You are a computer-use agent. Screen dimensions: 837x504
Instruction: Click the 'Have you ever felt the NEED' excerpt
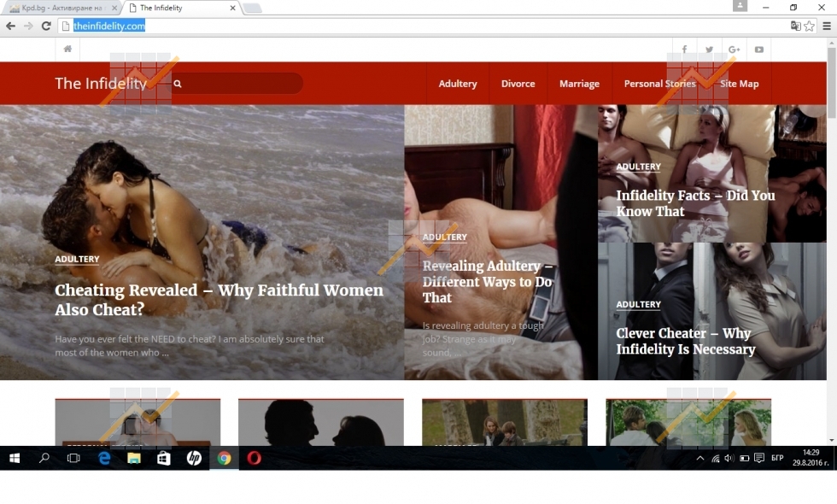tap(190, 345)
